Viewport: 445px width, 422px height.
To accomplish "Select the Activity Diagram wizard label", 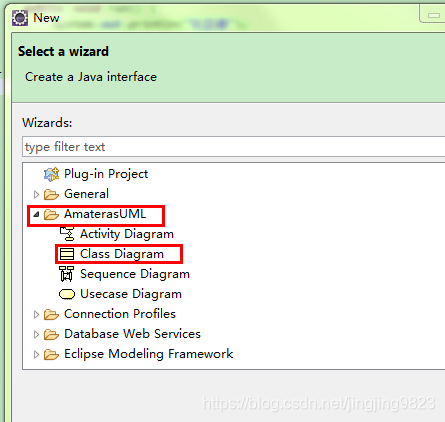I will tap(127, 234).
